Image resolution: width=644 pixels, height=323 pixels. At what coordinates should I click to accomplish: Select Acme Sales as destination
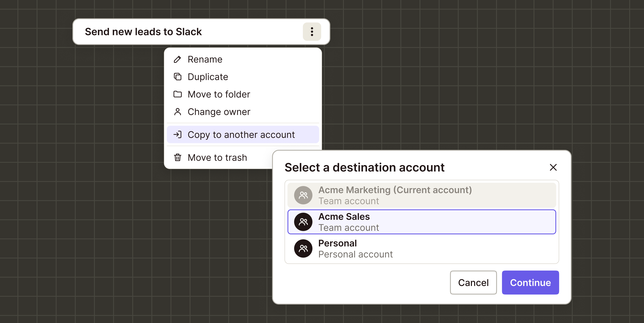[x=421, y=222]
